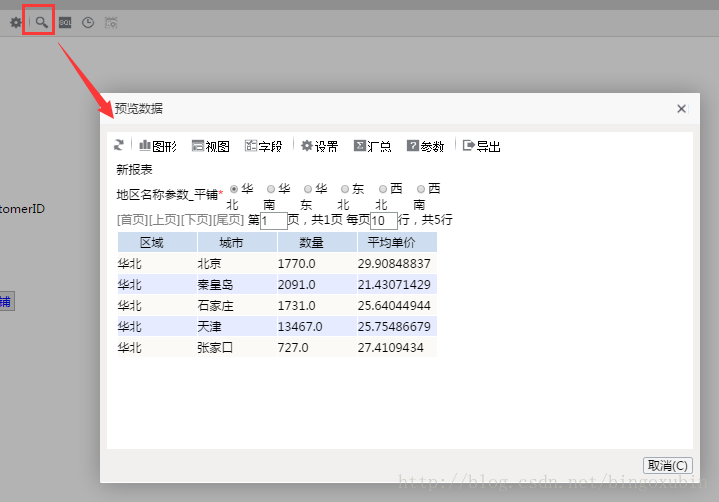Click the average price 21.43071429
The image size is (719, 502).
click(394, 285)
